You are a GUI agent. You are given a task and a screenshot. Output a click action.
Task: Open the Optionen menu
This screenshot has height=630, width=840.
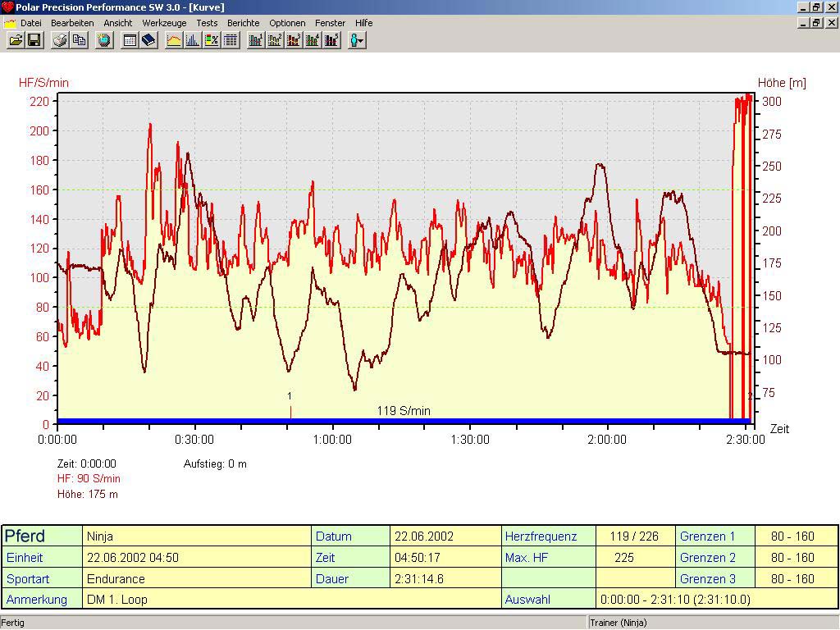pos(287,23)
